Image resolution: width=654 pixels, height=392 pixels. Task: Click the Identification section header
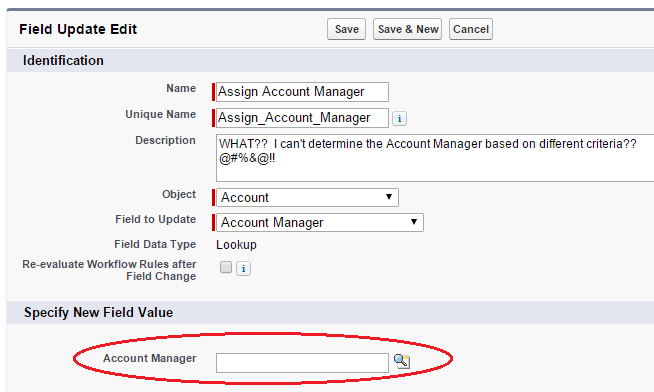click(x=63, y=60)
